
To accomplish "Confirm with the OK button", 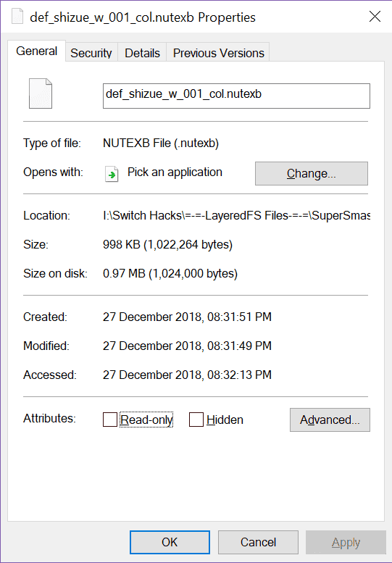I will point(170,542).
